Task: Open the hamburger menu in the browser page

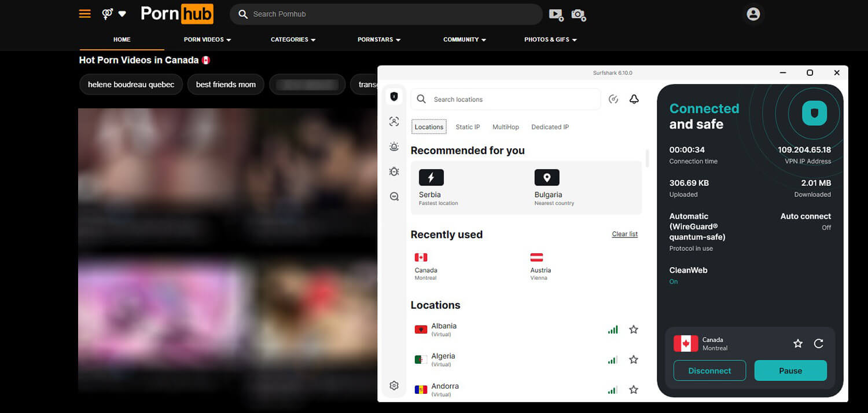Action: click(85, 14)
